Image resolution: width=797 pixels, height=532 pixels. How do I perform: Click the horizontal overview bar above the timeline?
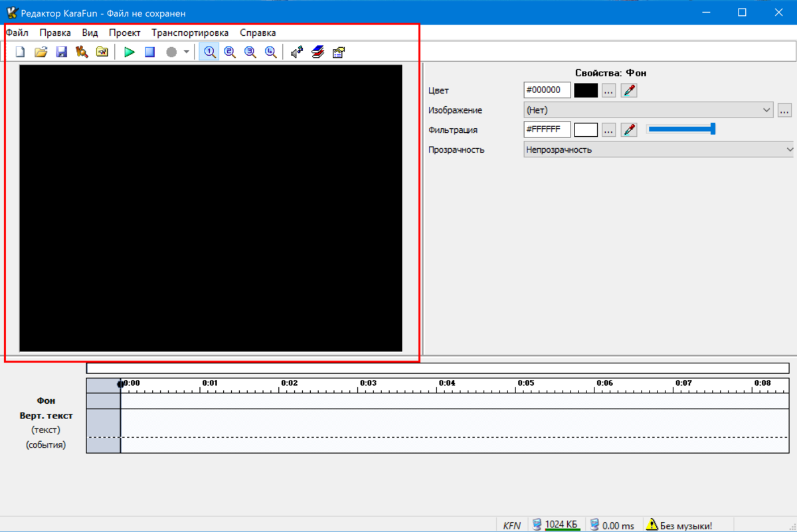(438, 368)
